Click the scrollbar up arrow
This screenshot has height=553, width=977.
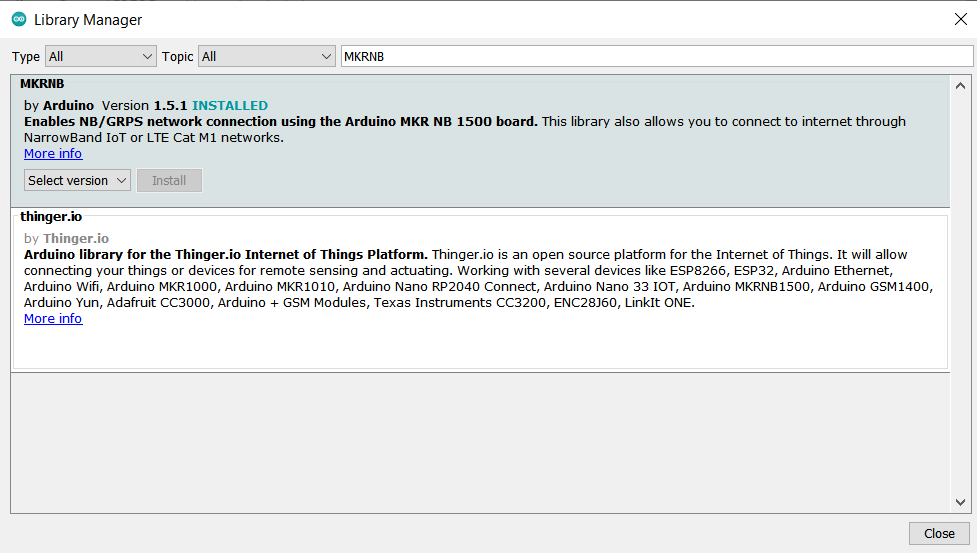tap(960, 85)
